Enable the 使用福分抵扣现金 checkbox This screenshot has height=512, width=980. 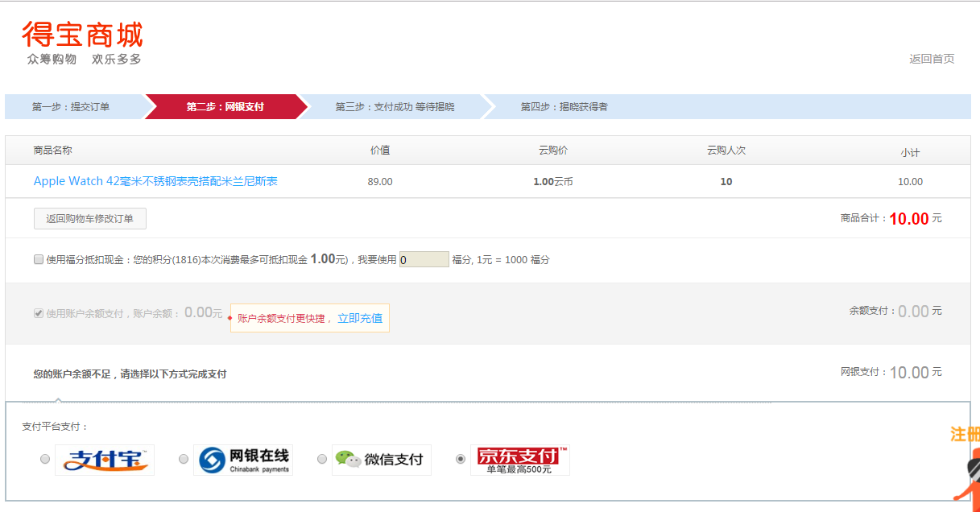pos(38,259)
